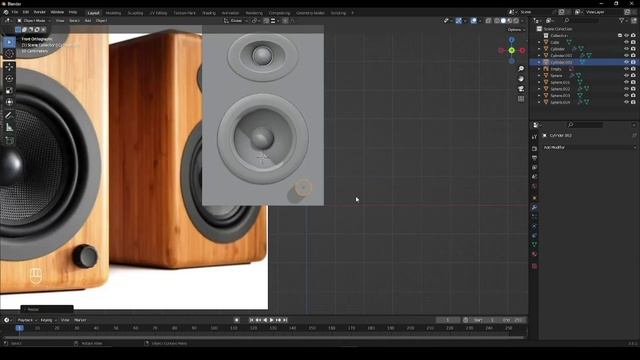The width and height of the screenshot is (640, 360).
Task: Jump to timeline start button
Action: pyautogui.click(x=251, y=320)
